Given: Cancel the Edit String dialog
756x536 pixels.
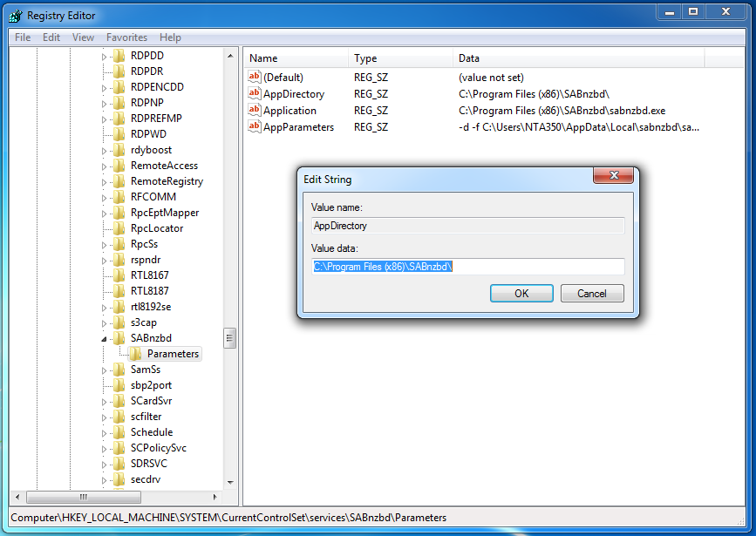Looking at the screenshot, I should click(x=592, y=293).
